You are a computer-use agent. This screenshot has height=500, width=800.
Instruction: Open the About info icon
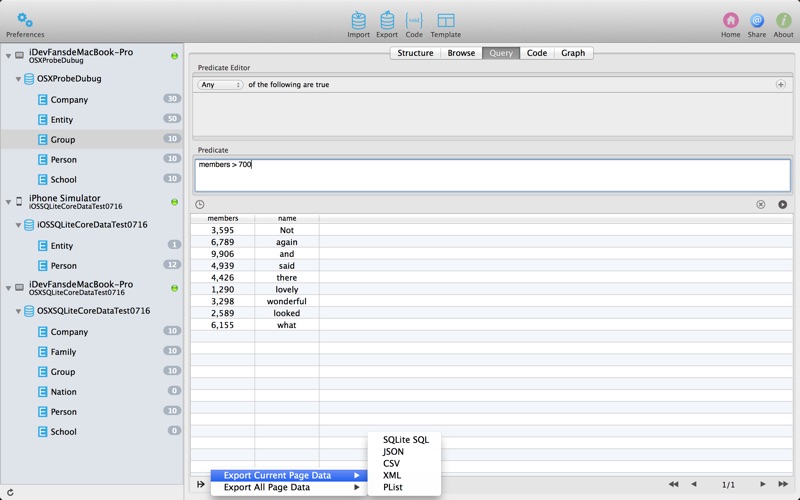tap(783, 20)
